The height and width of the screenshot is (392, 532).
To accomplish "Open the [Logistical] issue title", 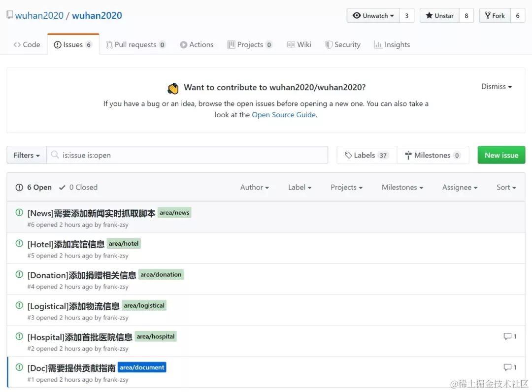I will point(73,306).
